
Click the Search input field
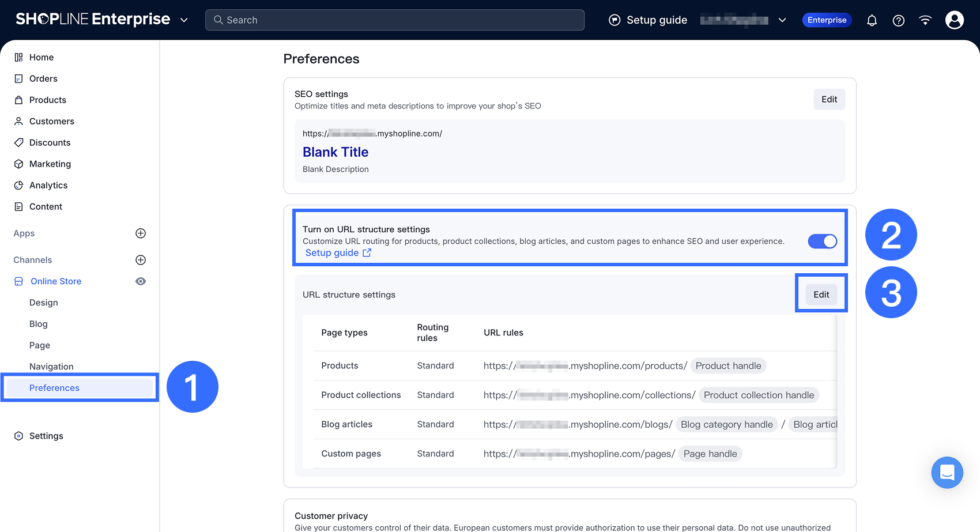pyautogui.click(x=395, y=20)
